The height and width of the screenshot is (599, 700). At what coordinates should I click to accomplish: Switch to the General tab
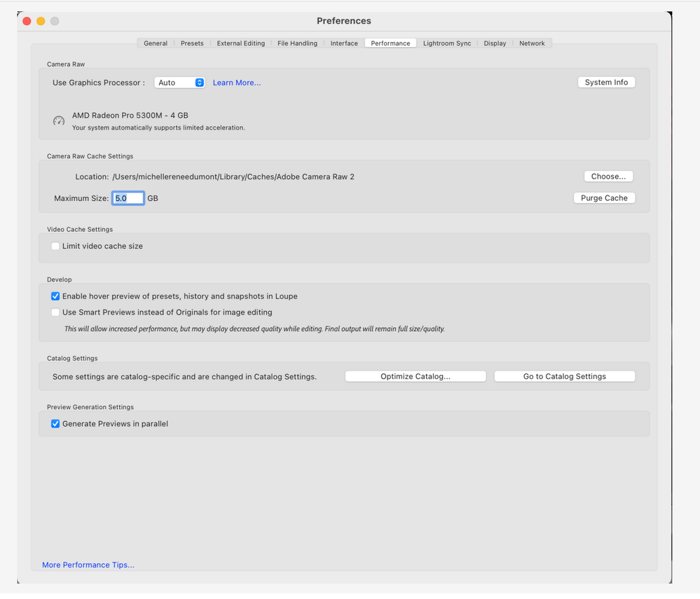tap(156, 43)
